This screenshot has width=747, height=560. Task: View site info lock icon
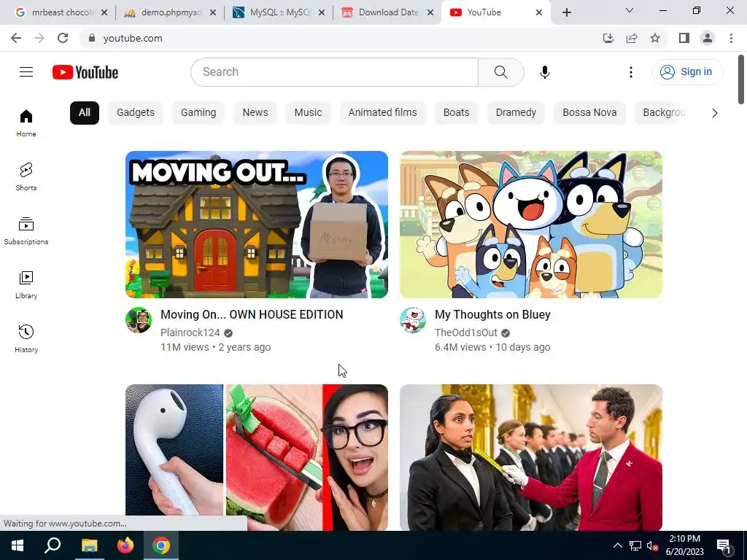click(x=92, y=38)
